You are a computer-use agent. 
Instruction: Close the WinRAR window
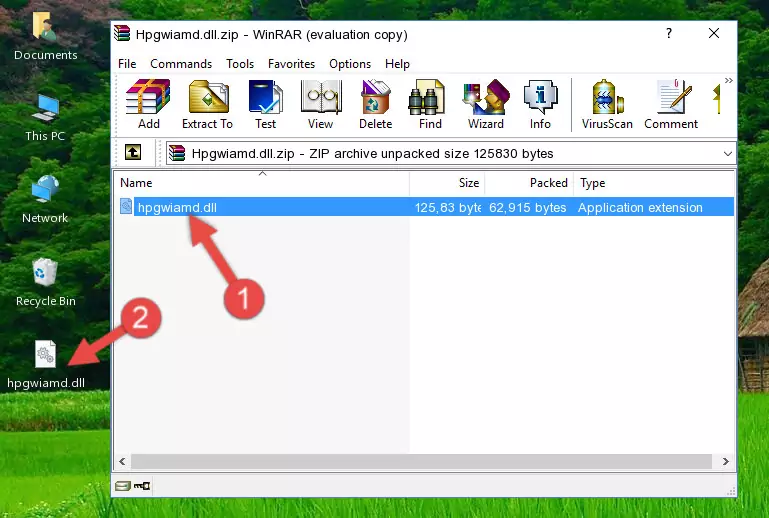[714, 33]
